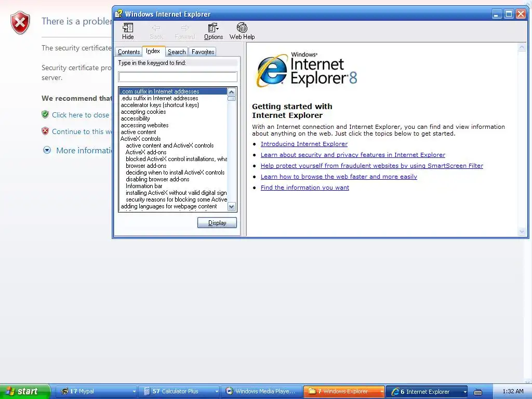Select 'accelerator keys (shortcut keys)' entry
The image size is (532, 399).
pyautogui.click(x=174, y=105)
